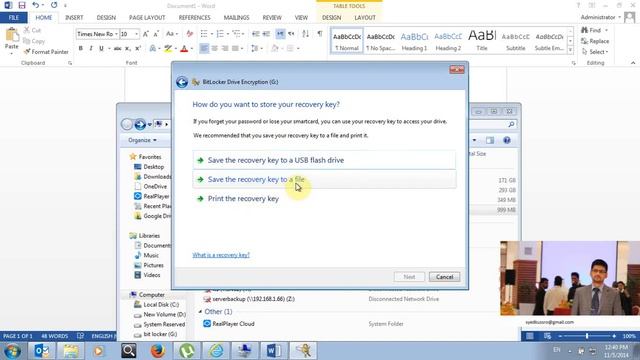640x360 pixels.
Task: Increase indent icon
Action: pos(266,34)
